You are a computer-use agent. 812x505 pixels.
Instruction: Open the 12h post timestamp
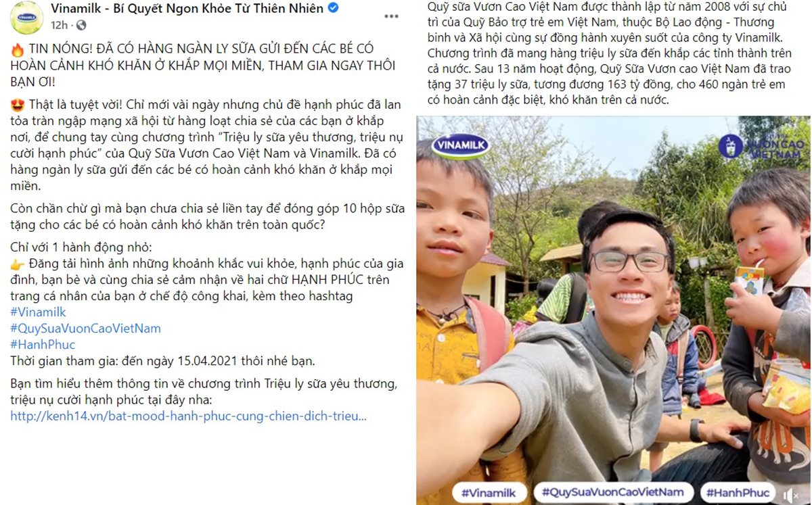59,26
